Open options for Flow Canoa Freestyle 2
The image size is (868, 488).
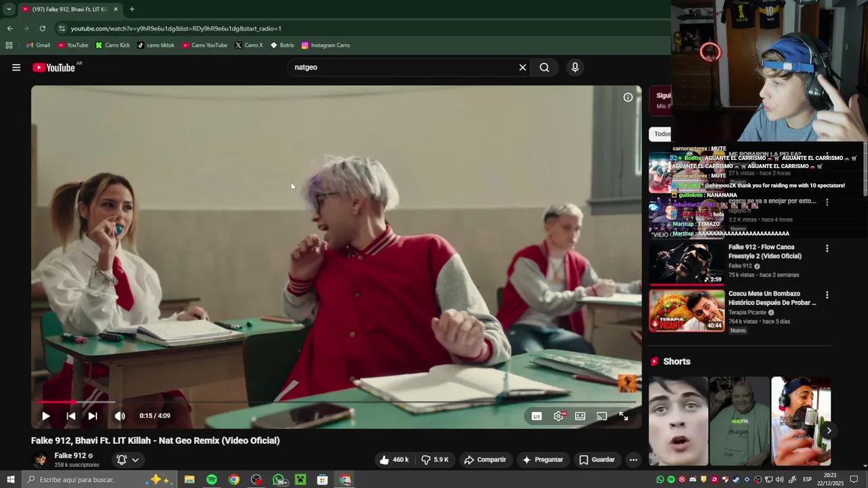pyautogui.click(x=827, y=249)
